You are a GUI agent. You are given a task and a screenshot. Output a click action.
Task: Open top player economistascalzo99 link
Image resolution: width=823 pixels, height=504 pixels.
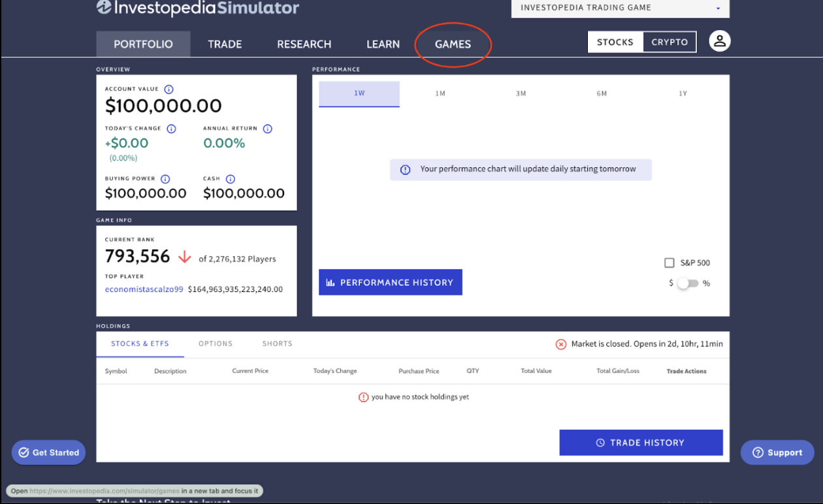(x=144, y=289)
